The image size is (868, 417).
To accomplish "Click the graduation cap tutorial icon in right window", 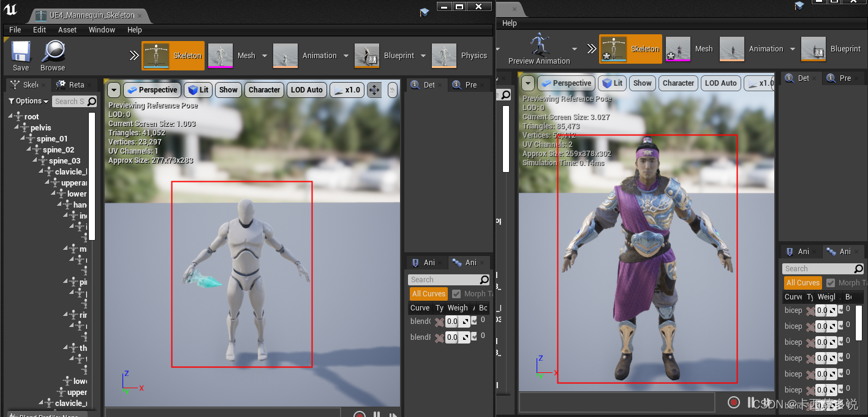I will click(799, 6).
